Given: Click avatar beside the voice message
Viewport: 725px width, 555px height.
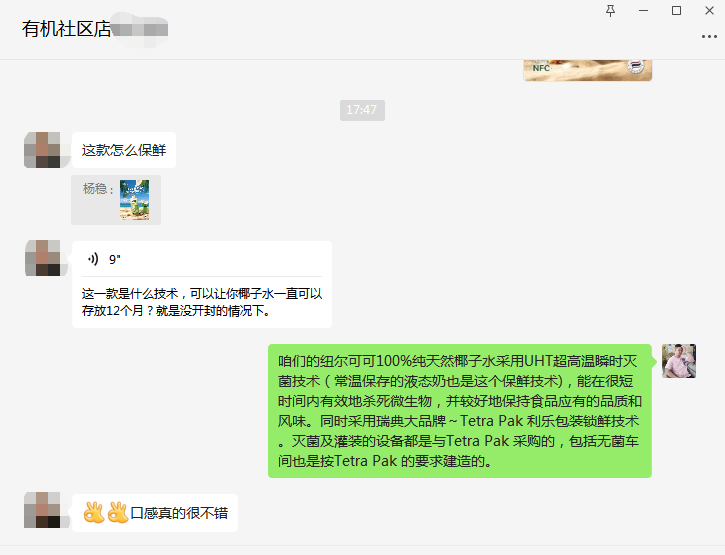Looking at the screenshot, I should tap(43, 258).
